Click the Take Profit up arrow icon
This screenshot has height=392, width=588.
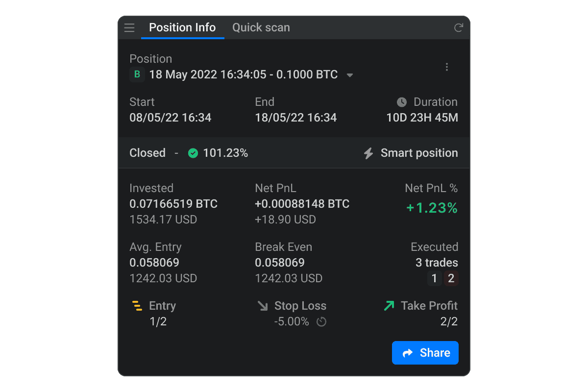click(x=389, y=306)
